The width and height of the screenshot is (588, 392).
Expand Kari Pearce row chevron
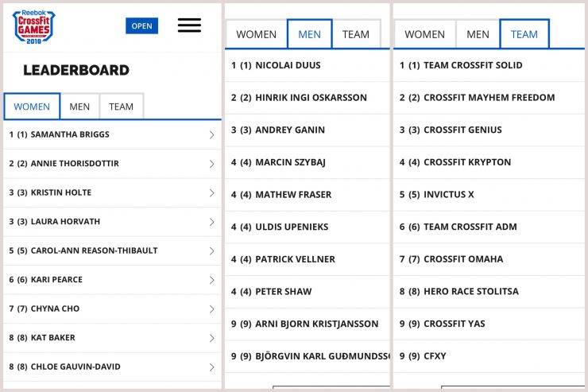[x=212, y=280]
